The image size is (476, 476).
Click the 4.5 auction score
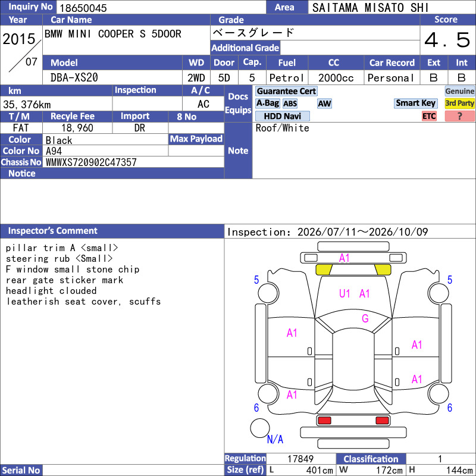point(447,40)
